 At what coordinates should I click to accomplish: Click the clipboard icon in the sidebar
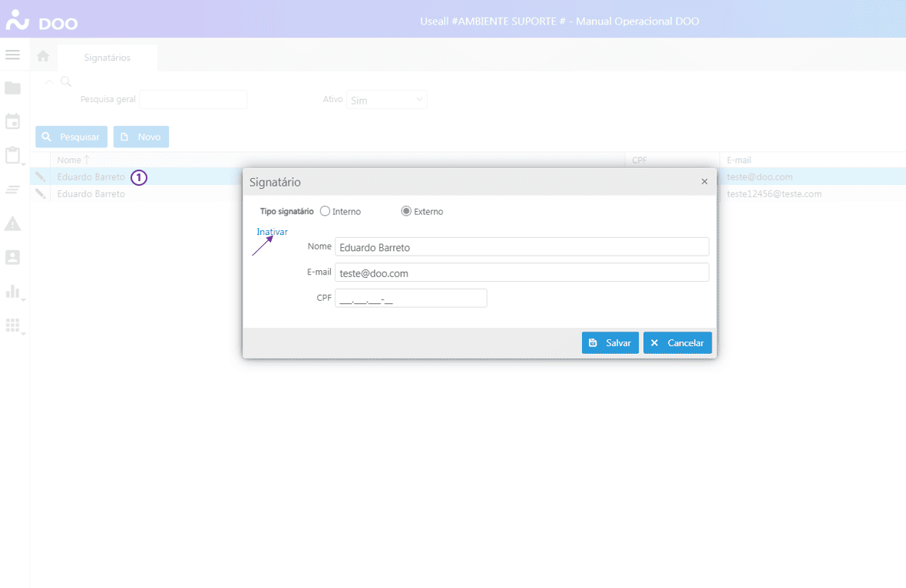tap(12, 155)
